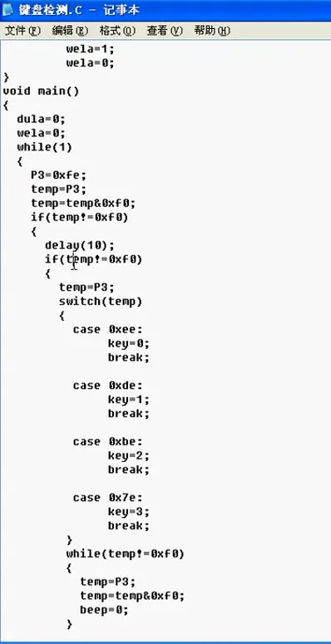Place the cursor at key=3;
This screenshot has height=644, width=331.
[129, 512]
